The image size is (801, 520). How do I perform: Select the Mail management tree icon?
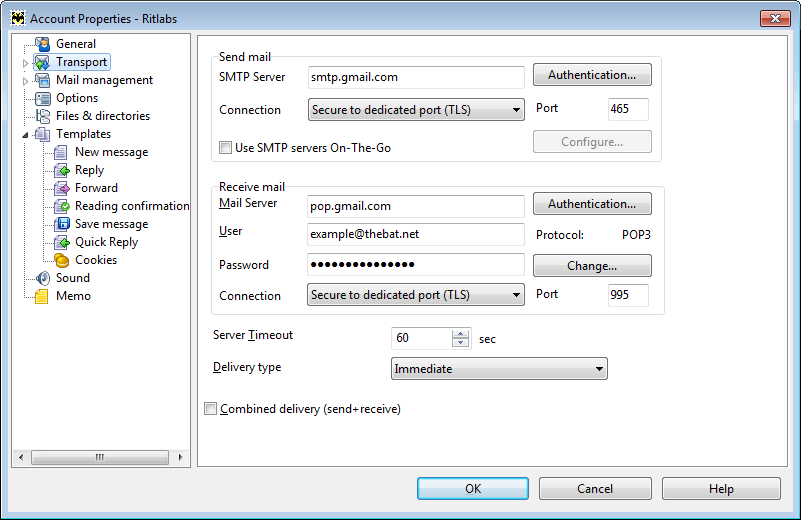(x=42, y=80)
